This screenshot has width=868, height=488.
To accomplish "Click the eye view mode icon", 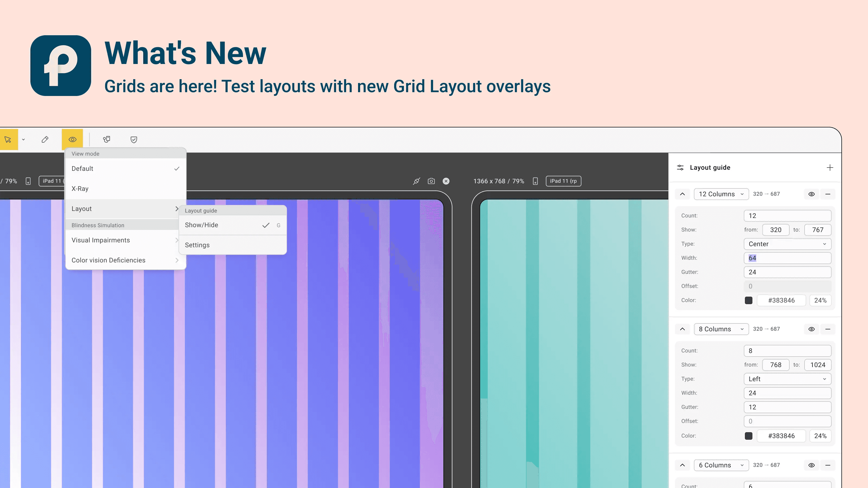I will (72, 139).
